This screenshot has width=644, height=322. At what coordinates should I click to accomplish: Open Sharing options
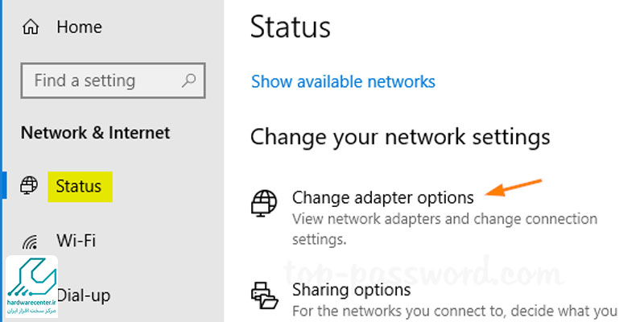(x=351, y=290)
